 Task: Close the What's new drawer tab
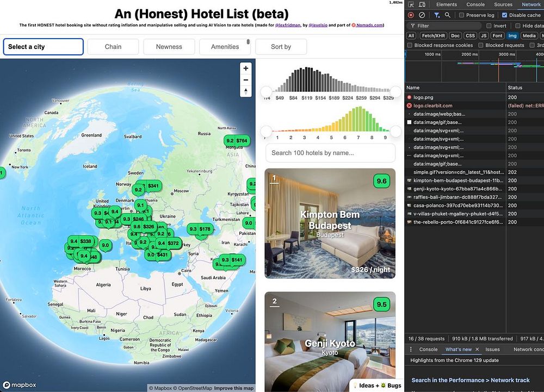point(477,350)
